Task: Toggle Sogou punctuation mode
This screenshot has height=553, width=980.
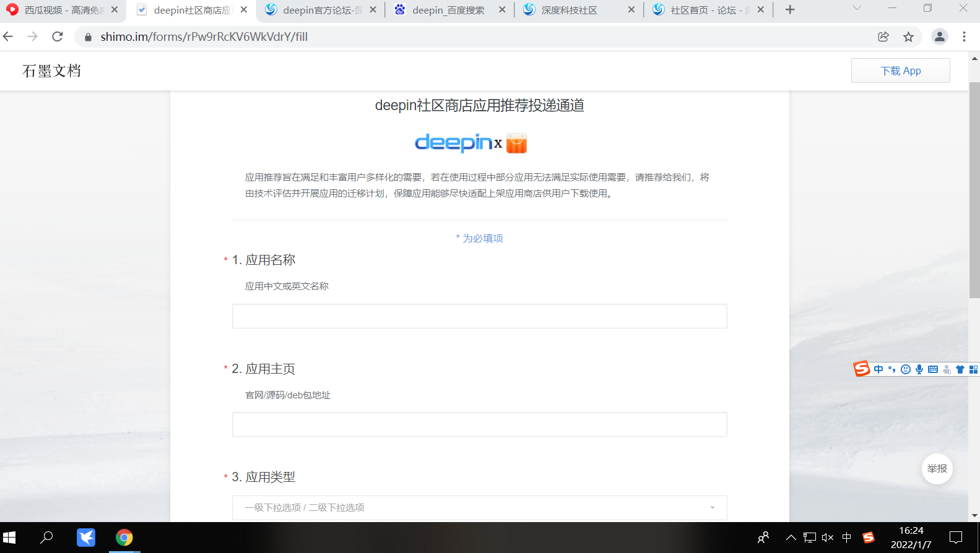Action: pyautogui.click(x=892, y=369)
